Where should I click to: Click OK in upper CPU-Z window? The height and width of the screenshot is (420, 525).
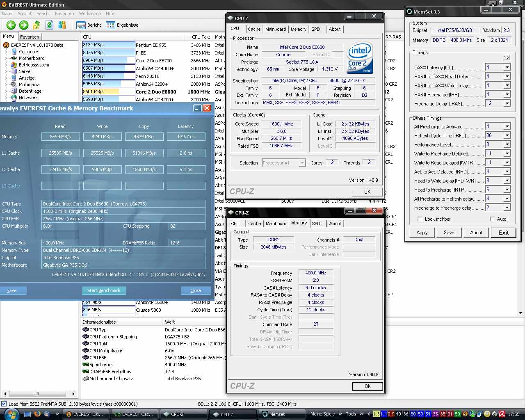click(x=367, y=192)
